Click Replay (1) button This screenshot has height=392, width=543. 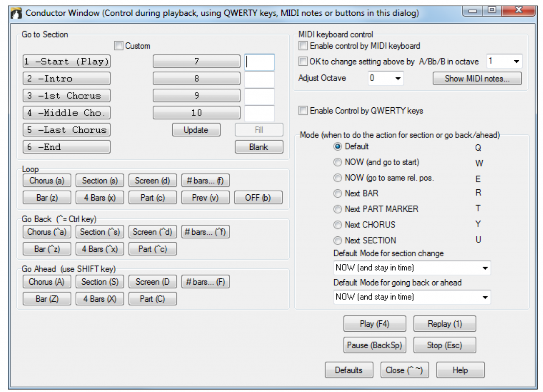[x=445, y=324]
